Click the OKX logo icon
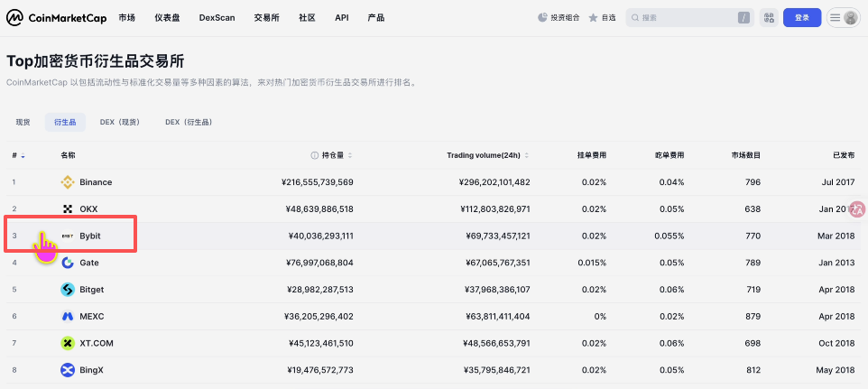Viewport: 868px width, 389px height. [x=68, y=208]
